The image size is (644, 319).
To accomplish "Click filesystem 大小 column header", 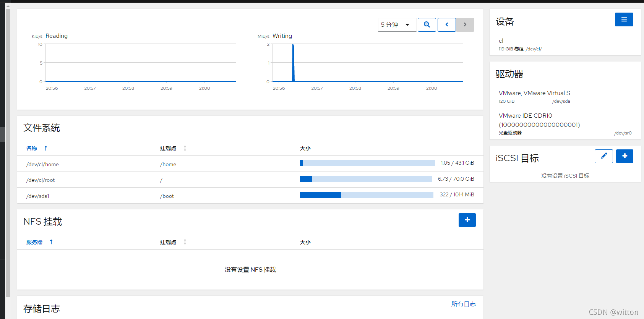I will click(305, 148).
